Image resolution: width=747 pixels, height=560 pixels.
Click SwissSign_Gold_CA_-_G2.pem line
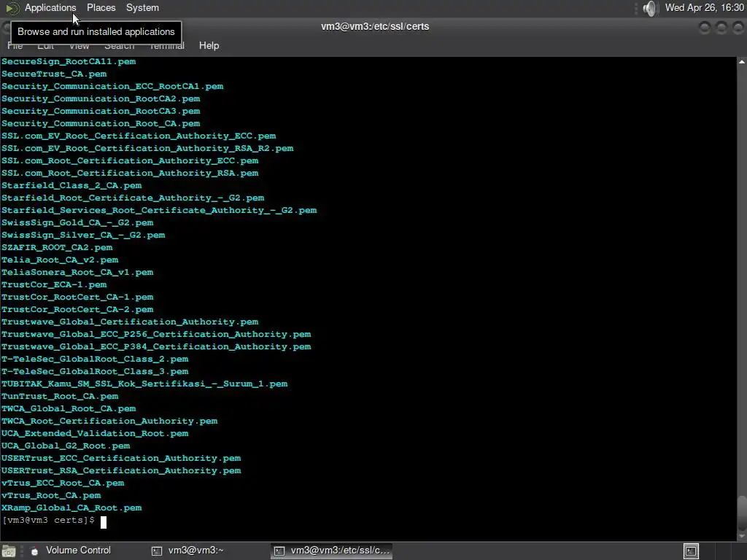pos(77,222)
